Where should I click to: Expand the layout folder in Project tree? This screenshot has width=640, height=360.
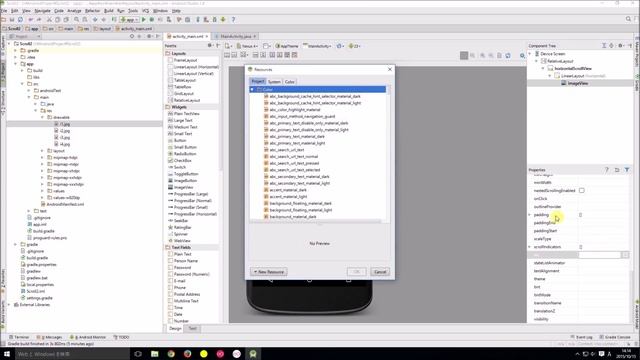(x=42, y=151)
